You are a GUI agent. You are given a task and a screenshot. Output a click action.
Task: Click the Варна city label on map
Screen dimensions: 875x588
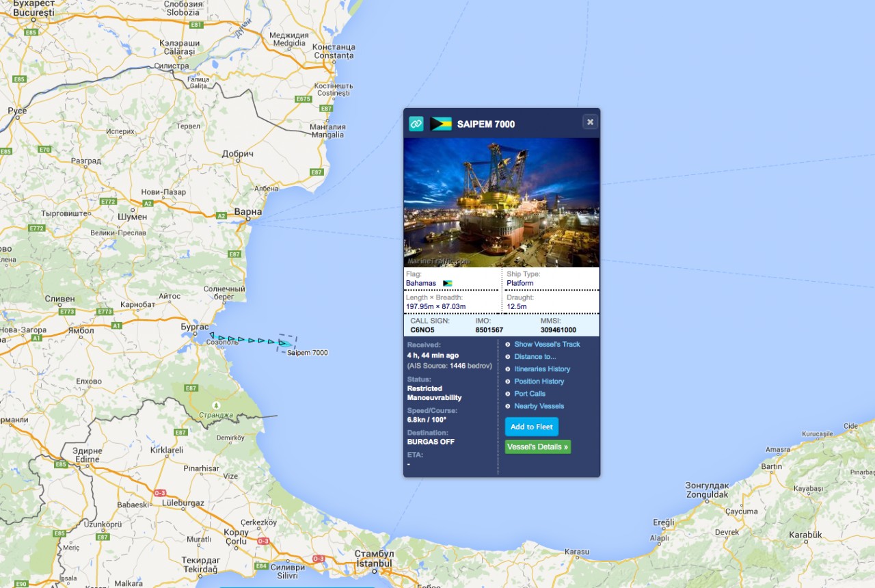coord(247,212)
